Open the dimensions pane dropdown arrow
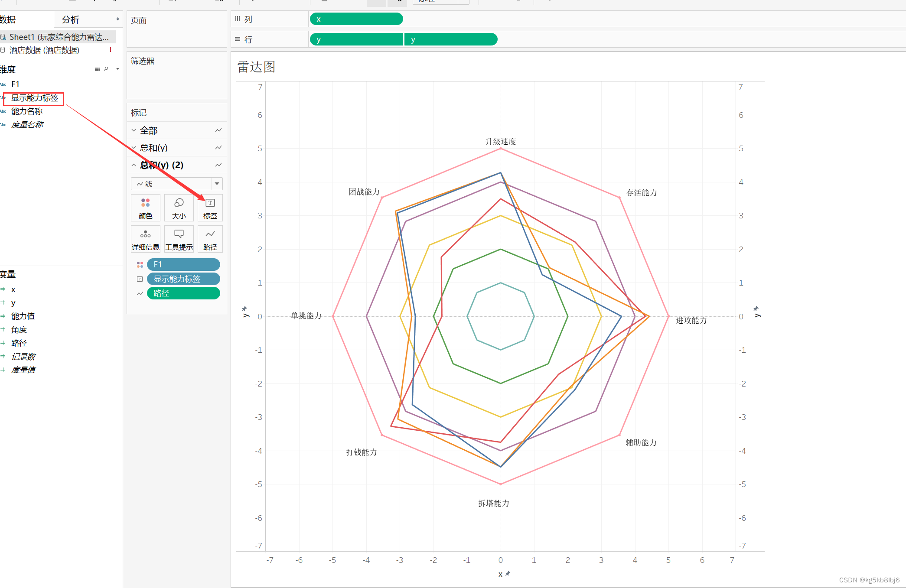This screenshot has height=588, width=906. click(x=117, y=68)
